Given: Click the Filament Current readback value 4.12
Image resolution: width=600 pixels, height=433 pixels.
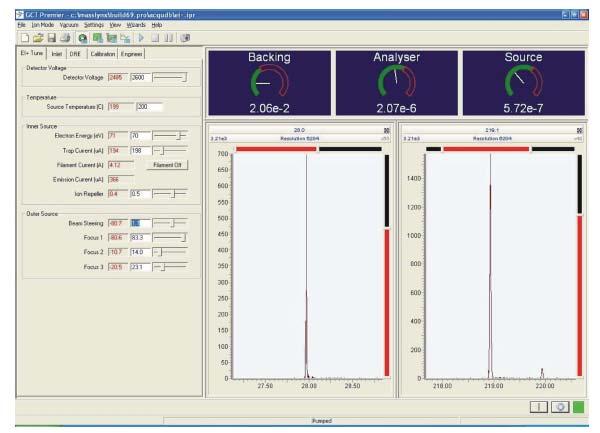Looking at the screenshot, I should point(121,165).
